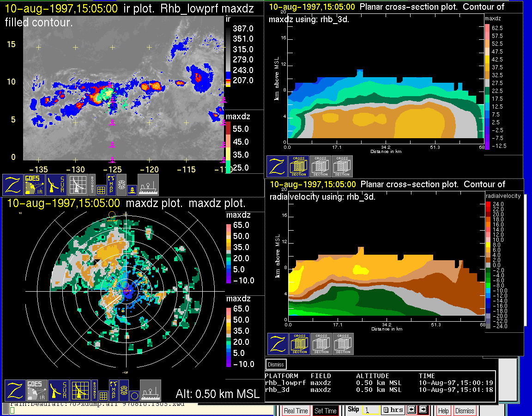Click the middle gray CROSS SECTION icon under maxdz cross-section

320,166
